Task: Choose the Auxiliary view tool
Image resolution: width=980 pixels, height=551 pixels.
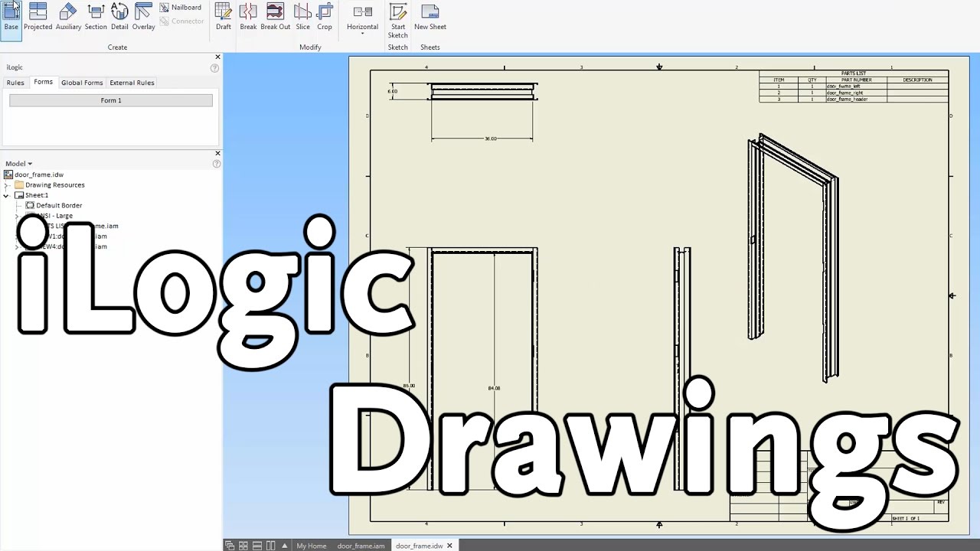Action: pos(68,16)
